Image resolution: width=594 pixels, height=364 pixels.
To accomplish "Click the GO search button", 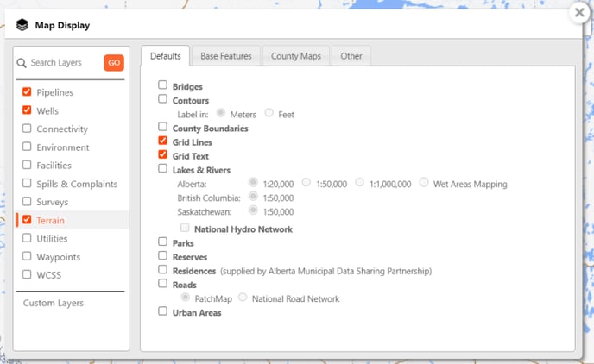I will point(113,63).
